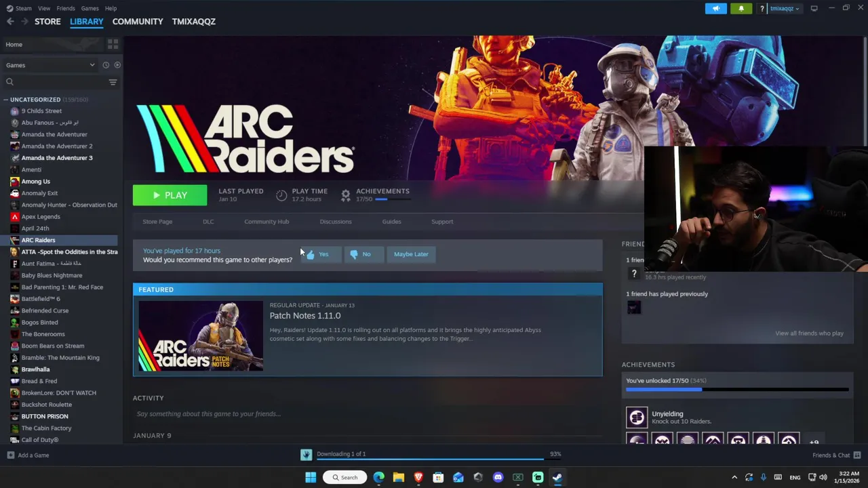The width and height of the screenshot is (868, 488).
Task: Open the Games collection dropdown
Action: [x=50, y=65]
